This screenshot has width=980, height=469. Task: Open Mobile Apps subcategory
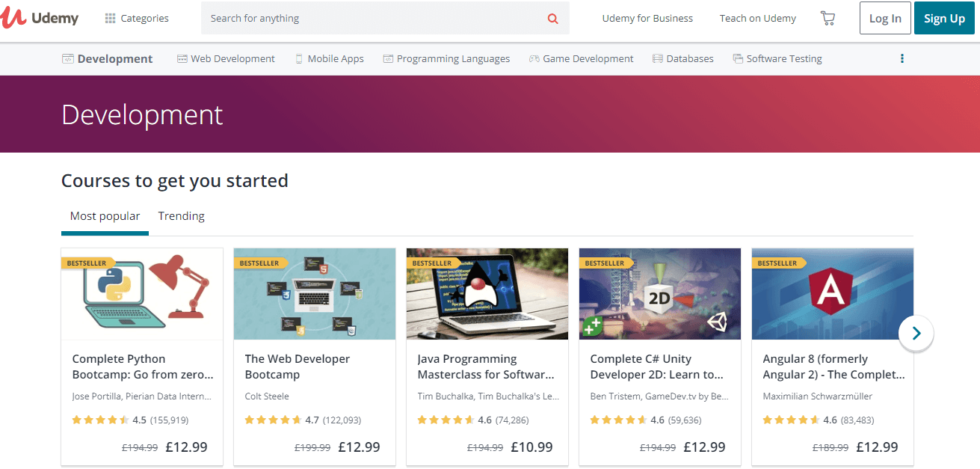click(x=330, y=58)
